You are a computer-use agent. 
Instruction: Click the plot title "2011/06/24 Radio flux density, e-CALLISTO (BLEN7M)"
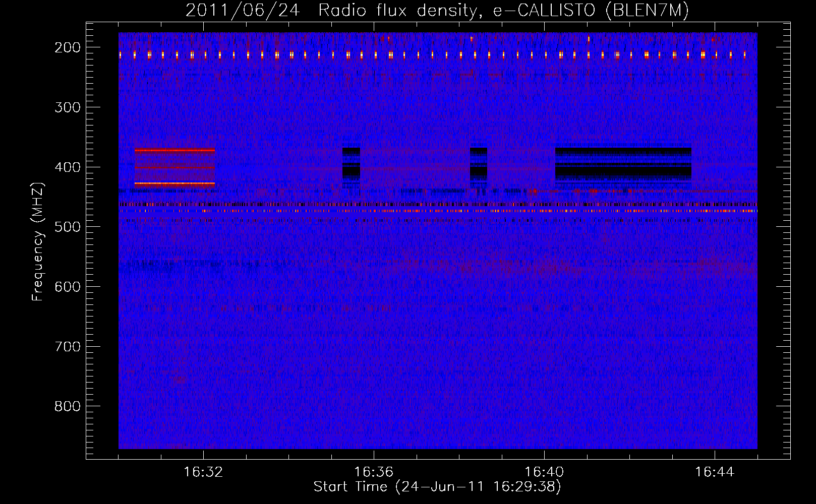[437, 11]
